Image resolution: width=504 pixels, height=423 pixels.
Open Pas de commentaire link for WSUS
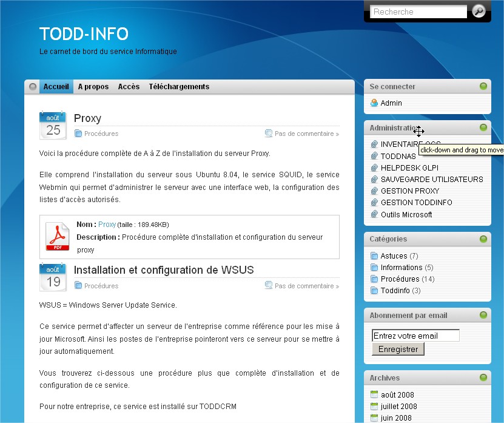pyautogui.click(x=307, y=286)
